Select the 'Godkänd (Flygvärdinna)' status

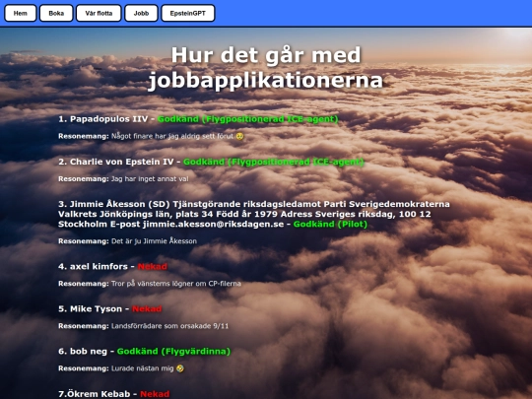click(173, 351)
